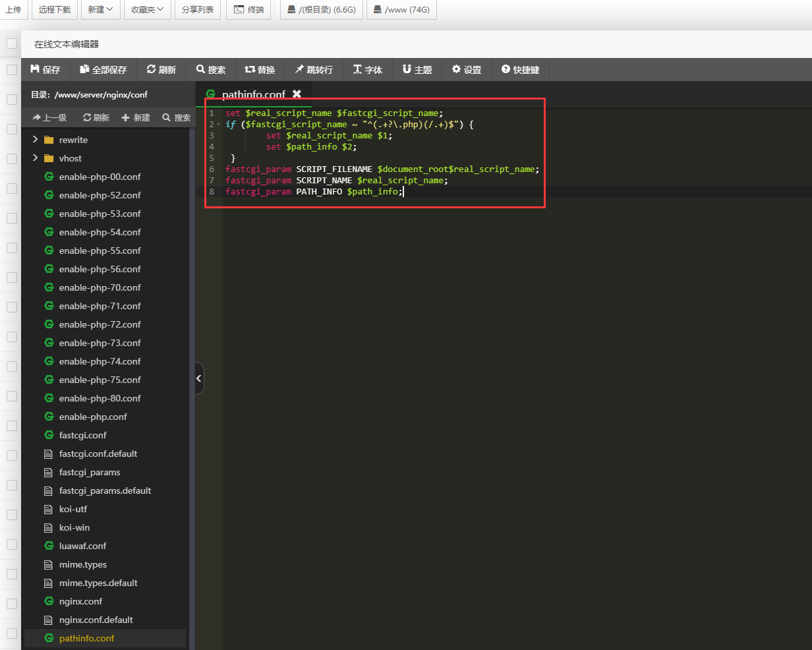This screenshot has width=812, height=650.
Task: Open the 分享列表 share list
Action: tap(198, 10)
